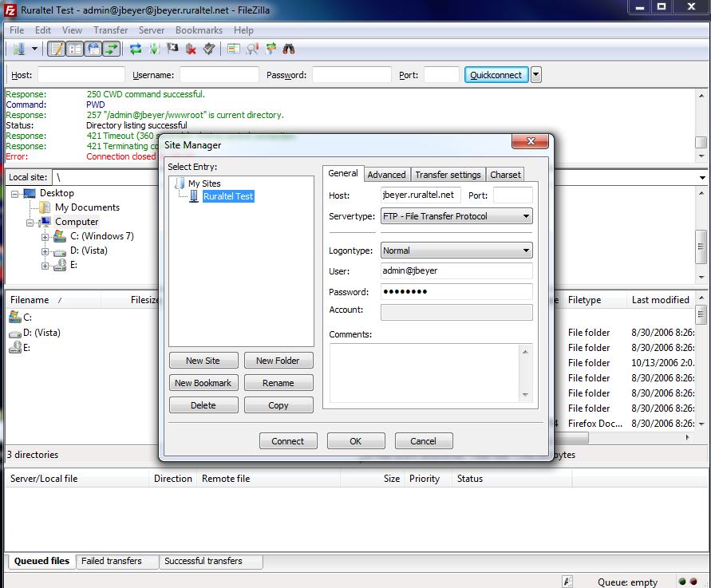Collapse the Computer tree node
Screen dimensions: 711x588
[30, 223]
